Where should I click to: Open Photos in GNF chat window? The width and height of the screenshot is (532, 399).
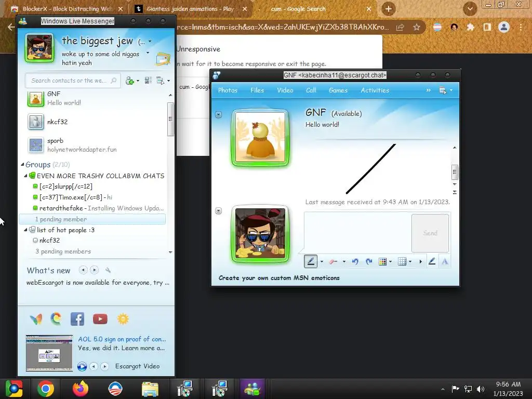click(x=228, y=90)
